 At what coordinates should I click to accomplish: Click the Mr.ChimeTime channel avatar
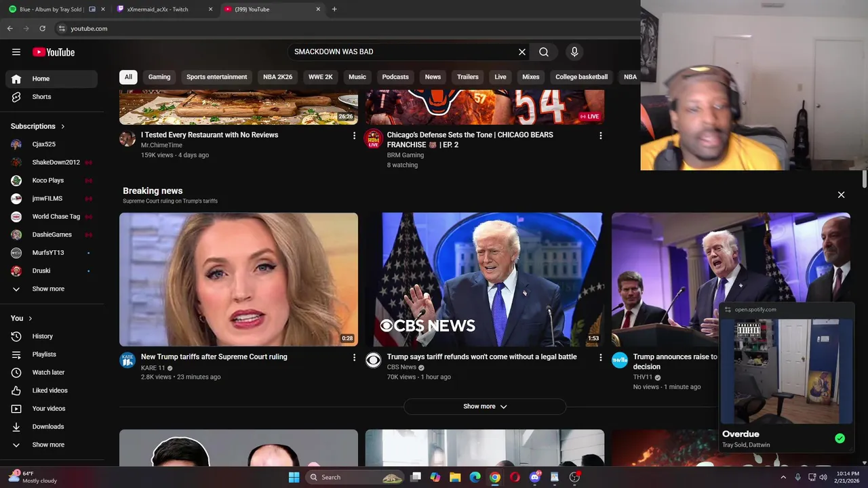pos(127,139)
